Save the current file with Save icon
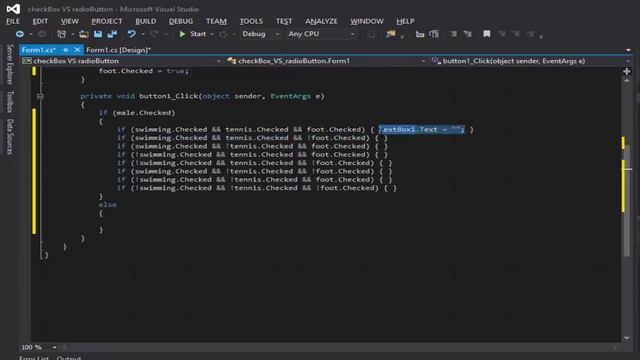The height and width of the screenshot is (360, 640). point(98,34)
